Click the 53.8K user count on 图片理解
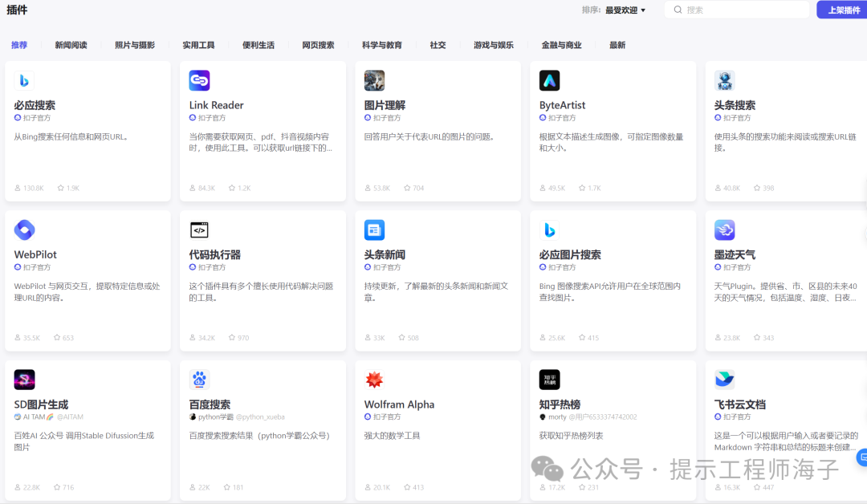 coord(381,189)
